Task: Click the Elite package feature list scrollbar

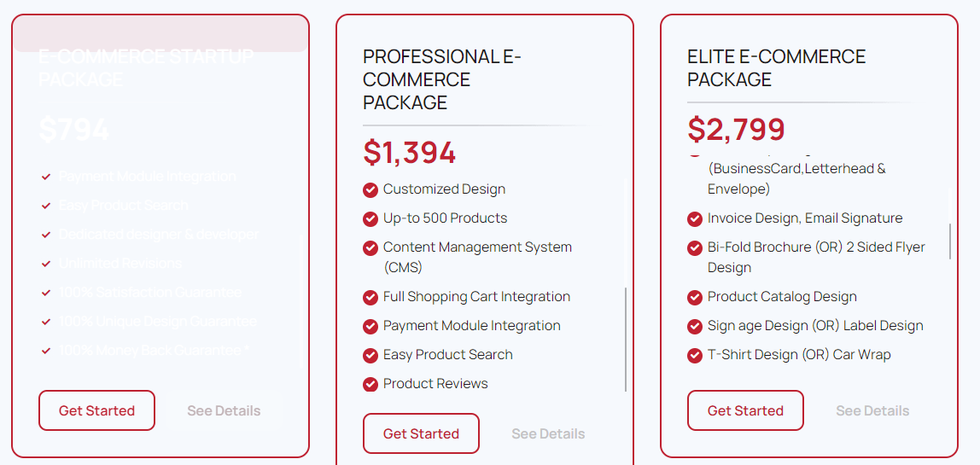Action: tap(950, 241)
